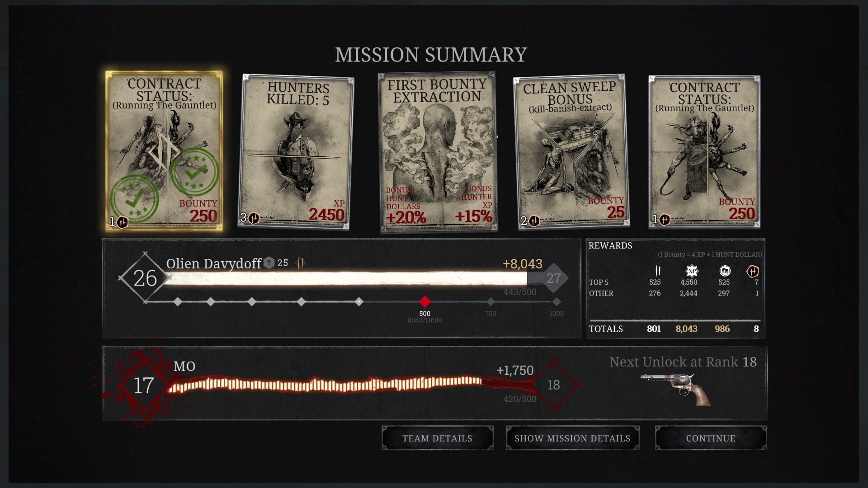The width and height of the screenshot is (868, 488).
Task: Select the gold-framed Contract Status card
Action: click(164, 151)
